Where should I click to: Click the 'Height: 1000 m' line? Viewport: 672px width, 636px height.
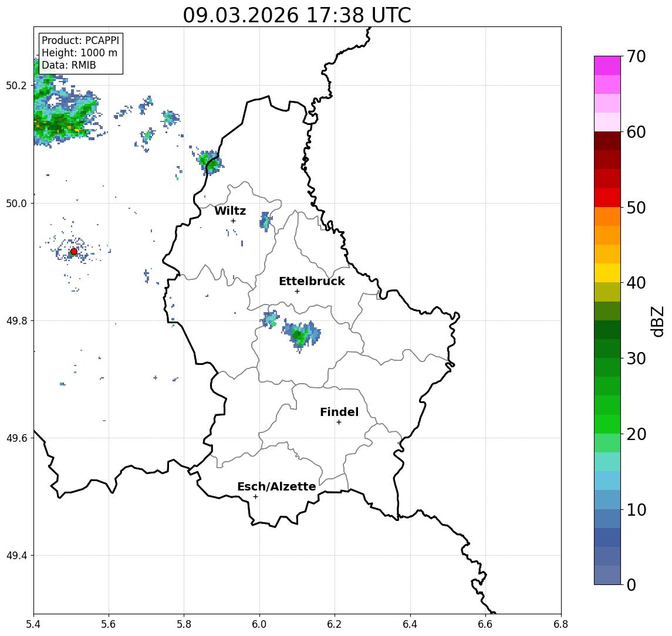coord(79,53)
